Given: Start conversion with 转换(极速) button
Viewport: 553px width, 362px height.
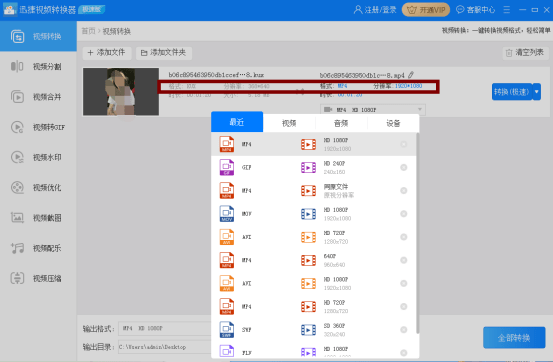Looking at the screenshot, I should tap(512, 92).
